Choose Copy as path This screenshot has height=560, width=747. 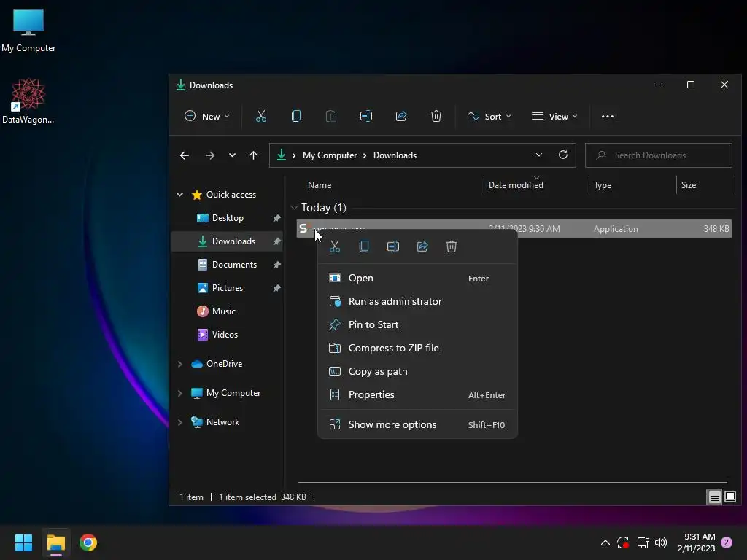tap(418, 371)
